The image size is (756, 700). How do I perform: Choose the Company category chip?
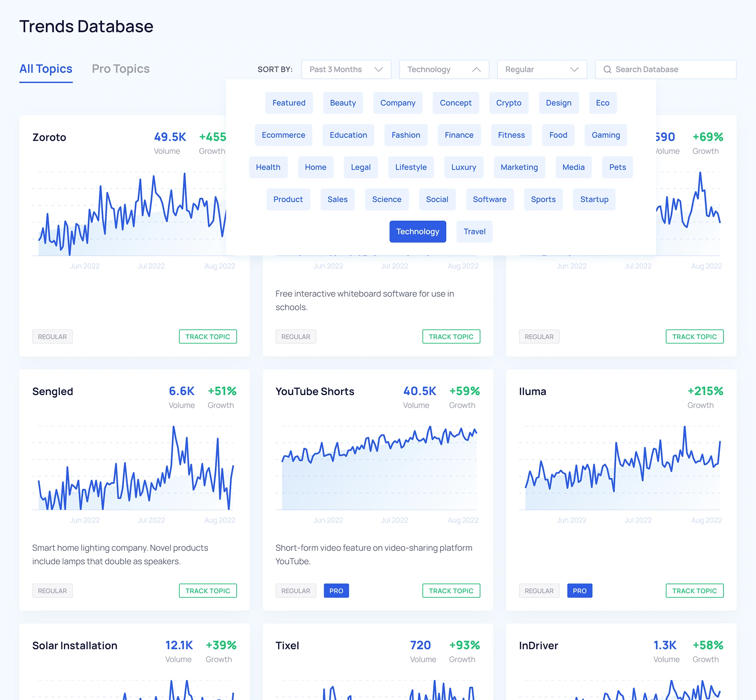(x=398, y=103)
